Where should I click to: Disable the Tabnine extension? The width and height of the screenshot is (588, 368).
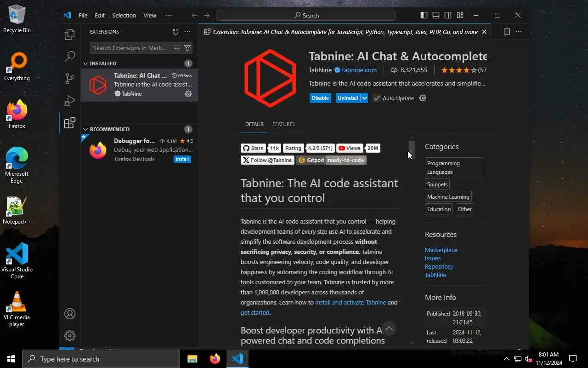point(320,98)
